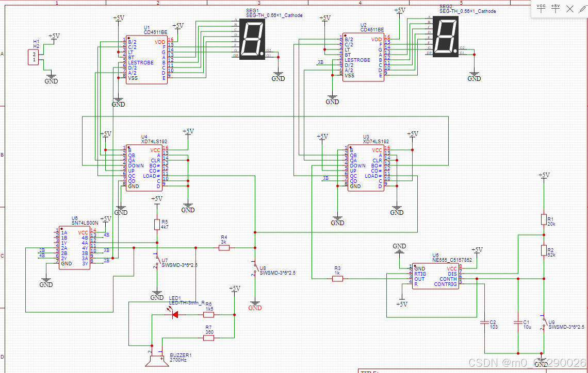Click the U4 XD74LS192 counter body
Image resolution: width=588 pixels, height=373 pixels.
[x=144, y=168]
